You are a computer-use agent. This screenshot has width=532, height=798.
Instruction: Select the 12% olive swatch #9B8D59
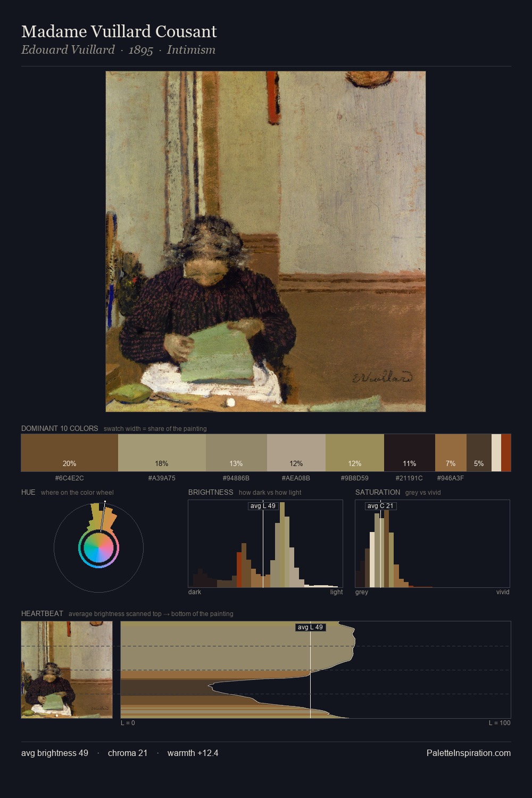[x=355, y=453]
